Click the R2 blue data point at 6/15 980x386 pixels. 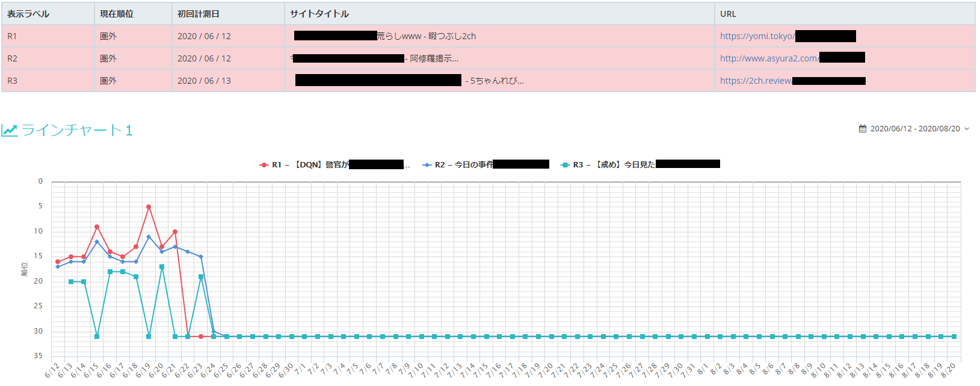point(97,242)
